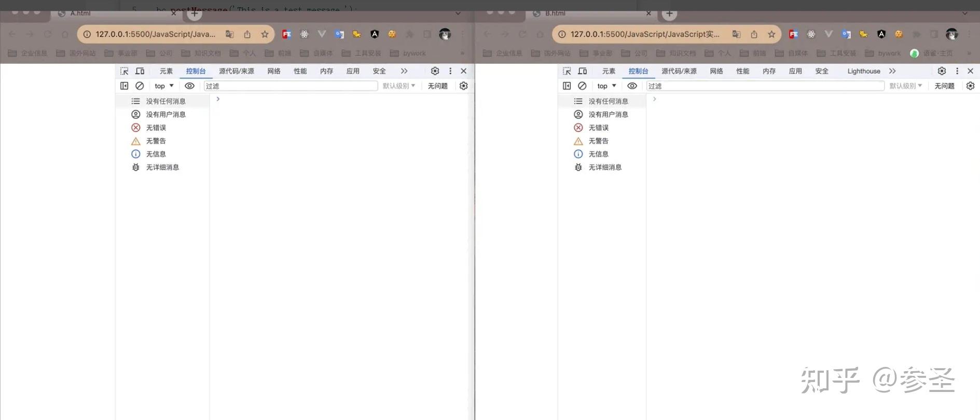Open the 语雀·主页 bookmark in B.html window
Image resolution: width=980 pixels, height=420 pixels.
tap(932, 53)
